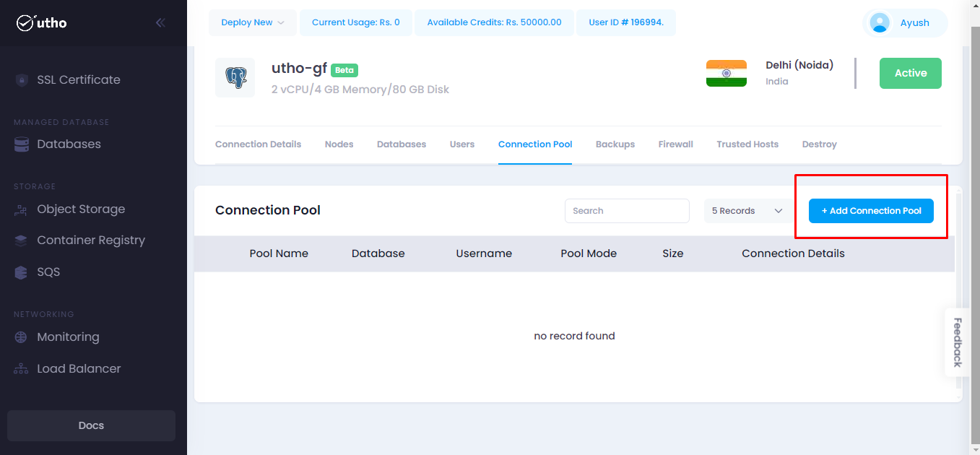Click the PostgreSQL elephant icon
Image resolution: width=980 pixels, height=455 pixels.
point(235,78)
